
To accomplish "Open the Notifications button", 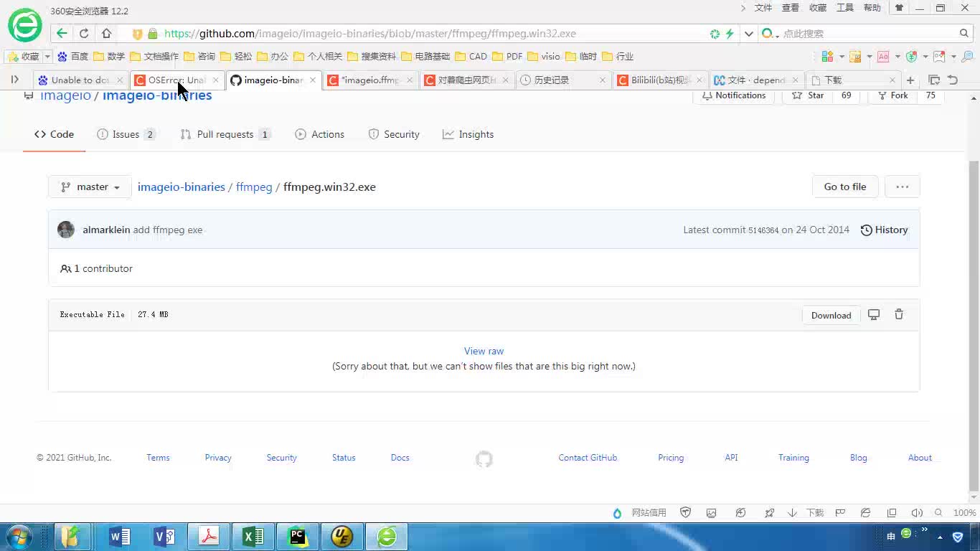I will 734,95.
